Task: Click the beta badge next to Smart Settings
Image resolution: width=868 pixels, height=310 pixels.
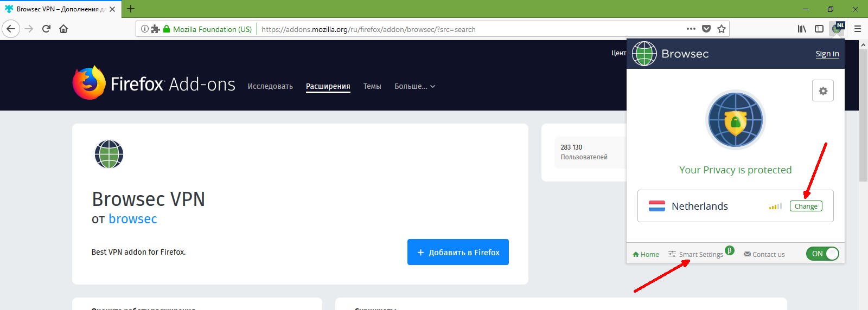Action: coord(730,250)
